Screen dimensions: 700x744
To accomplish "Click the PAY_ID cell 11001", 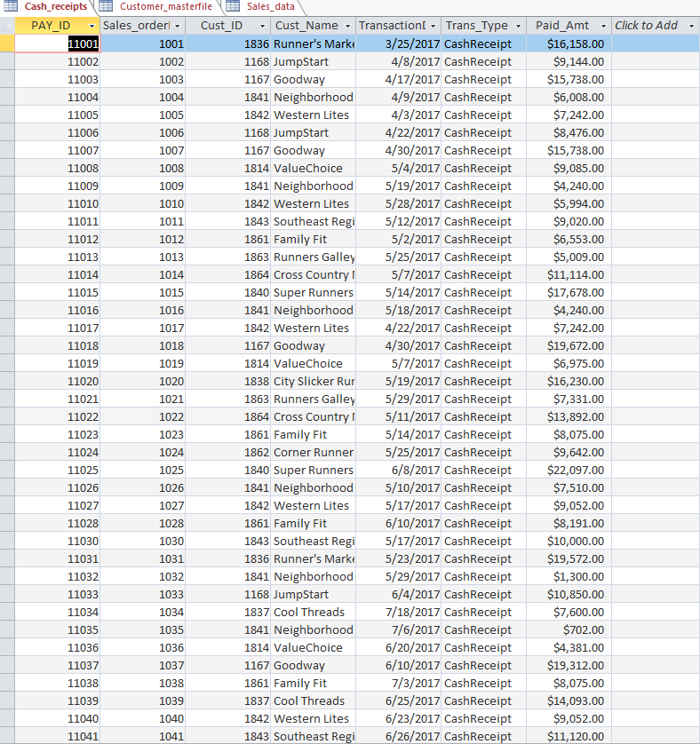I will (58, 44).
